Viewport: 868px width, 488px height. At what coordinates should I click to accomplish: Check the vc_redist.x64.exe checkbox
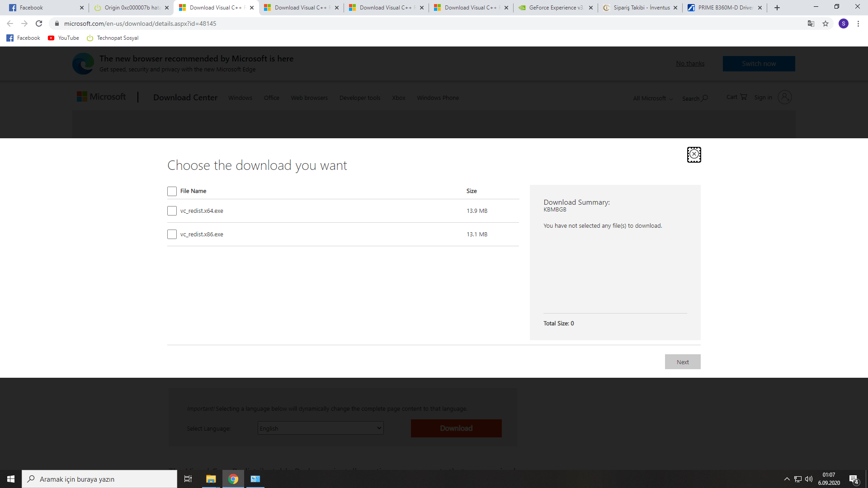tap(172, 211)
